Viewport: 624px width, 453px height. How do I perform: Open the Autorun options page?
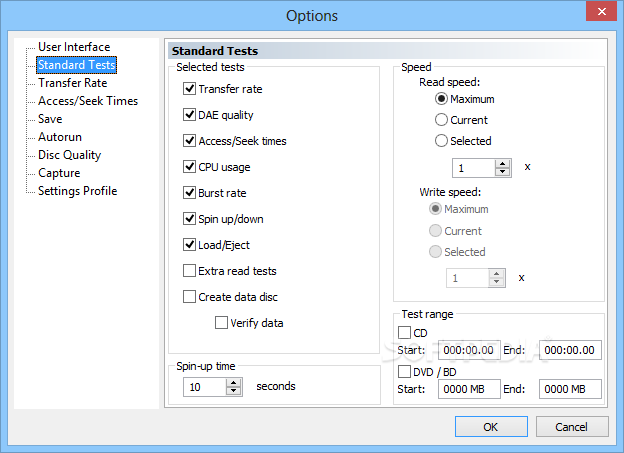60,137
